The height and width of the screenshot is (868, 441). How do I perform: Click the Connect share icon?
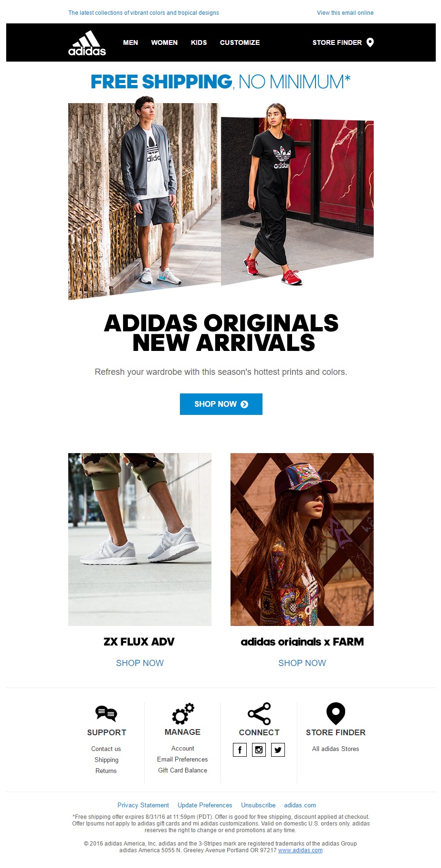point(259,713)
